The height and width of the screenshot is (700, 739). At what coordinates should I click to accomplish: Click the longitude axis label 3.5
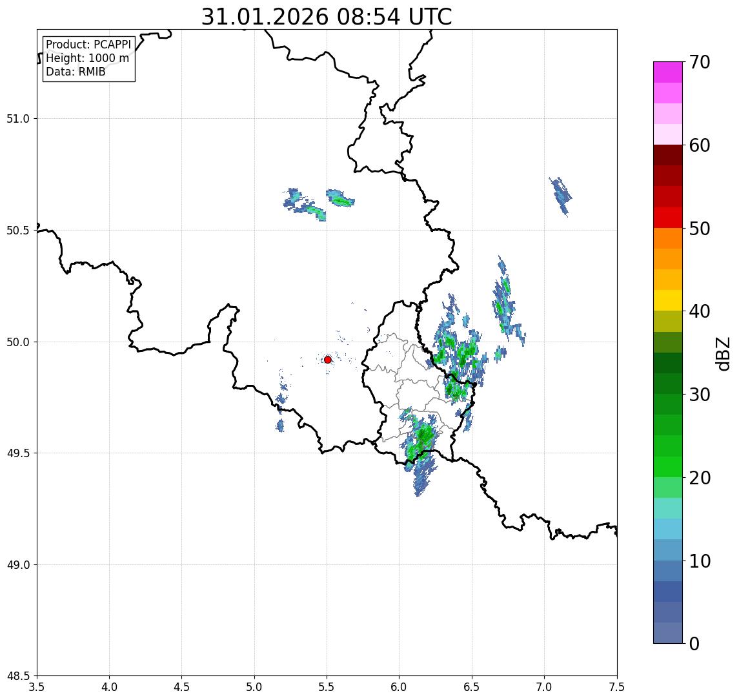coord(37,686)
